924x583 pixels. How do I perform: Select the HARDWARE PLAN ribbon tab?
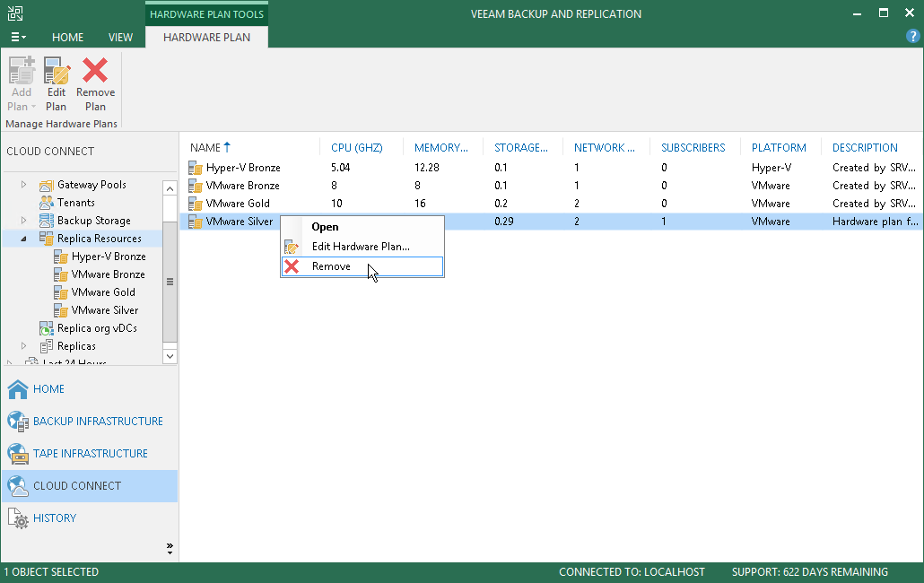pyautogui.click(x=207, y=37)
